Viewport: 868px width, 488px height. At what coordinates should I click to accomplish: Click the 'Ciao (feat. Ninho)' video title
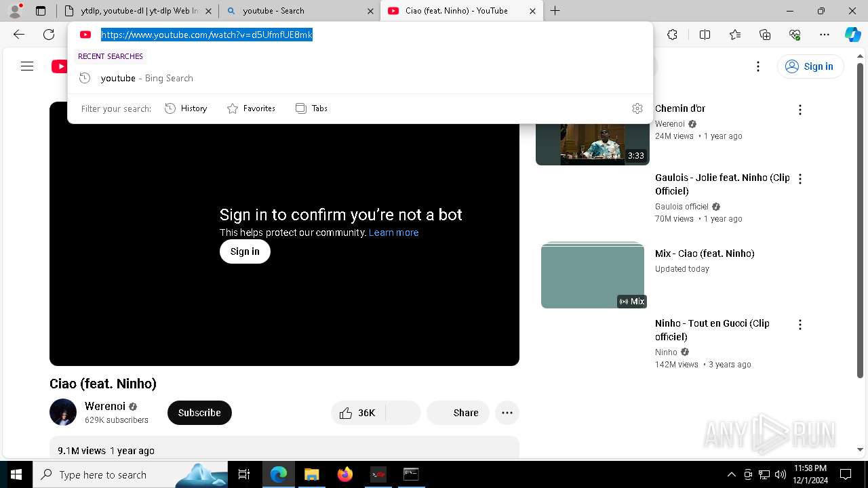pos(103,384)
